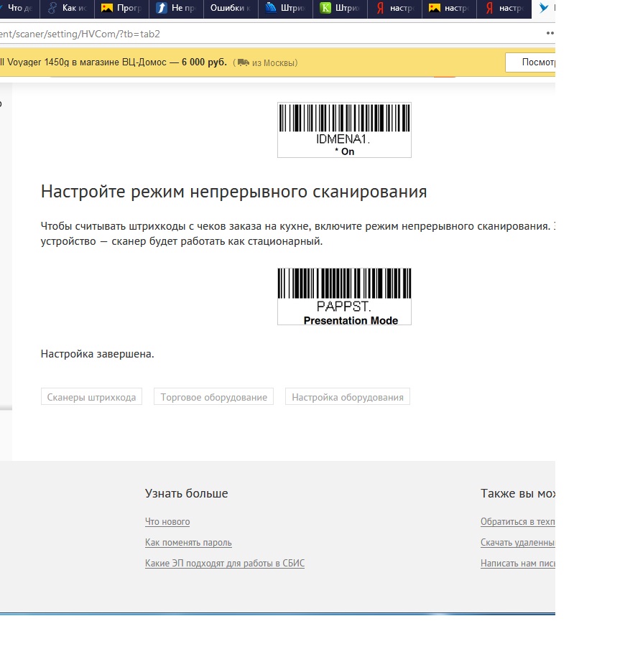625x672 pixels.
Task: Open 'Как поменять пароль' link
Action: pos(188,543)
